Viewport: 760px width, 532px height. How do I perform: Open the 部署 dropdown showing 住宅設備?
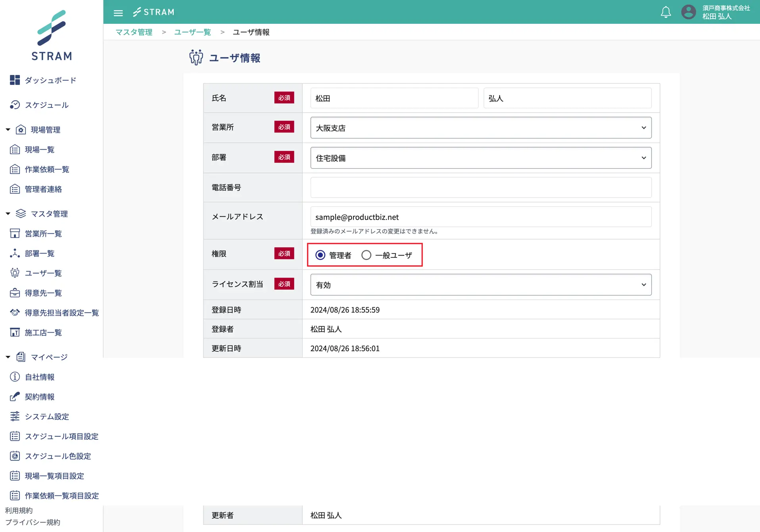(480, 158)
